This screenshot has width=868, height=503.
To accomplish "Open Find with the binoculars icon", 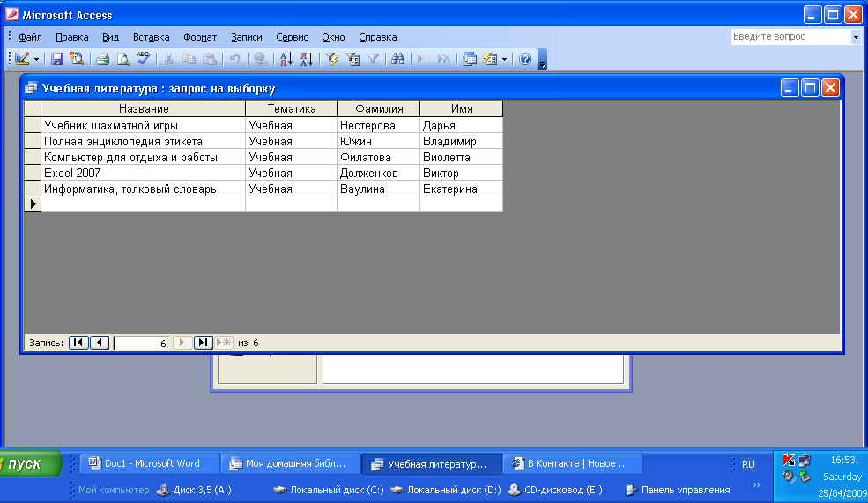I will pos(398,59).
